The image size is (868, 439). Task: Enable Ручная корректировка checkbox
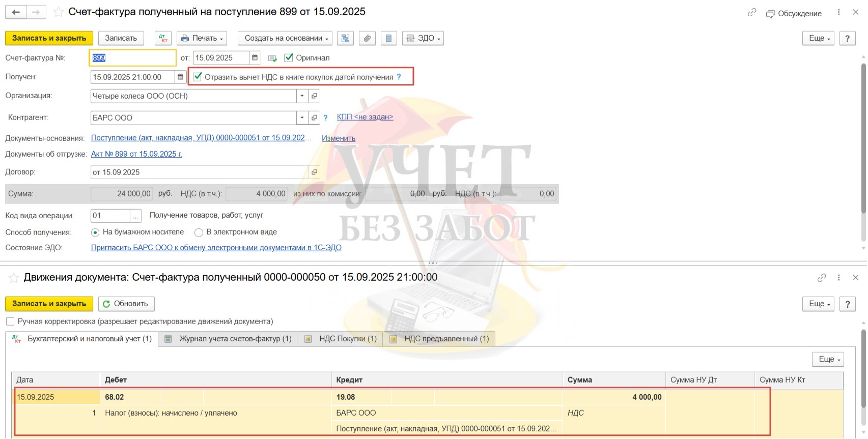click(10, 321)
